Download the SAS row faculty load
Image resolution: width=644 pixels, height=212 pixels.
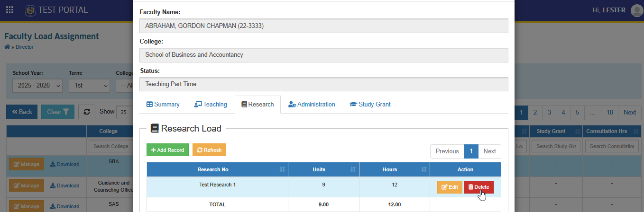click(x=64, y=206)
